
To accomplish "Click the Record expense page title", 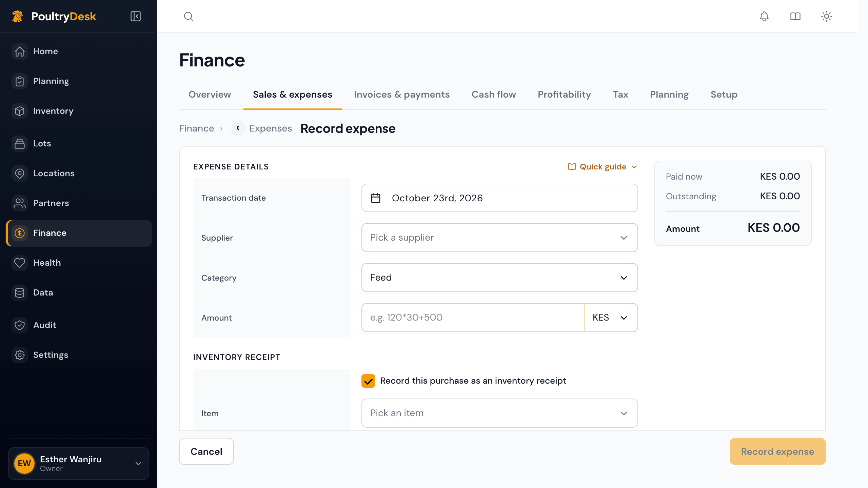I will point(348,128).
